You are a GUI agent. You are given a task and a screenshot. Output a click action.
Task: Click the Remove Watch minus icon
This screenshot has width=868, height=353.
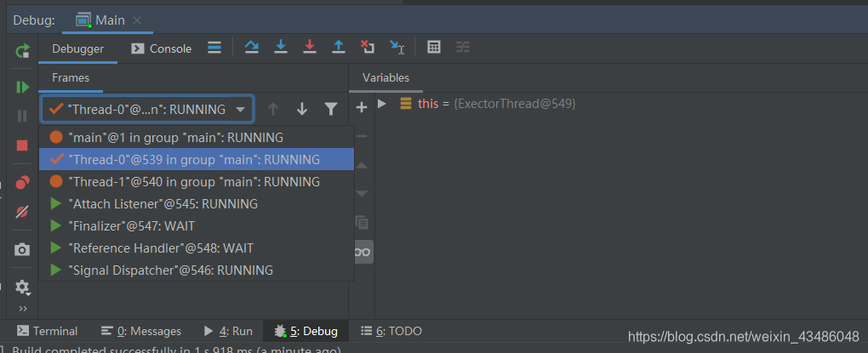(x=362, y=136)
